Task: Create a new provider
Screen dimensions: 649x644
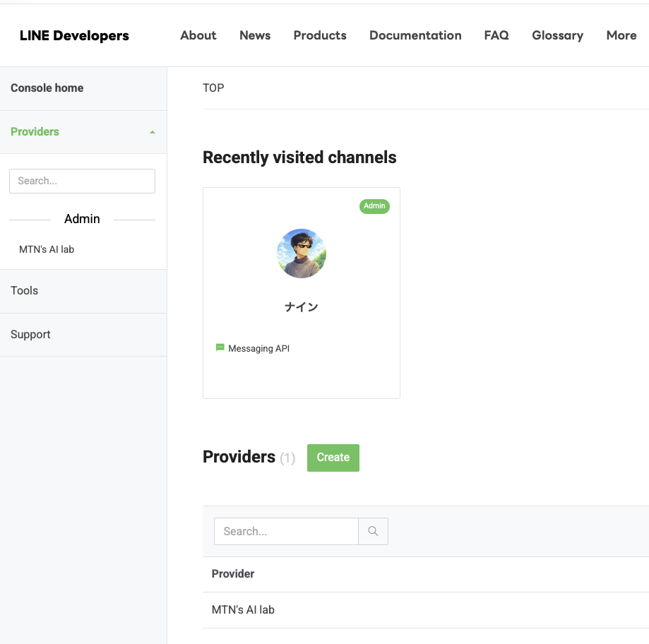Action: [x=333, y=458]
